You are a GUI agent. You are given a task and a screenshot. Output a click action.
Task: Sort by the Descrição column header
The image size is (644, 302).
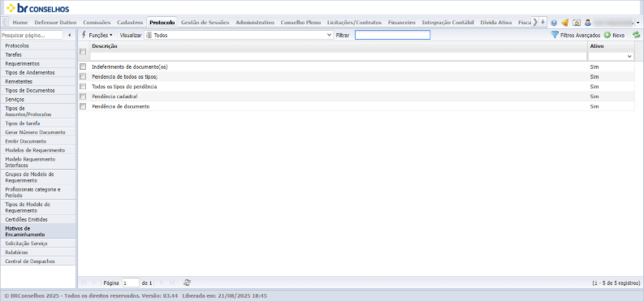339,46
